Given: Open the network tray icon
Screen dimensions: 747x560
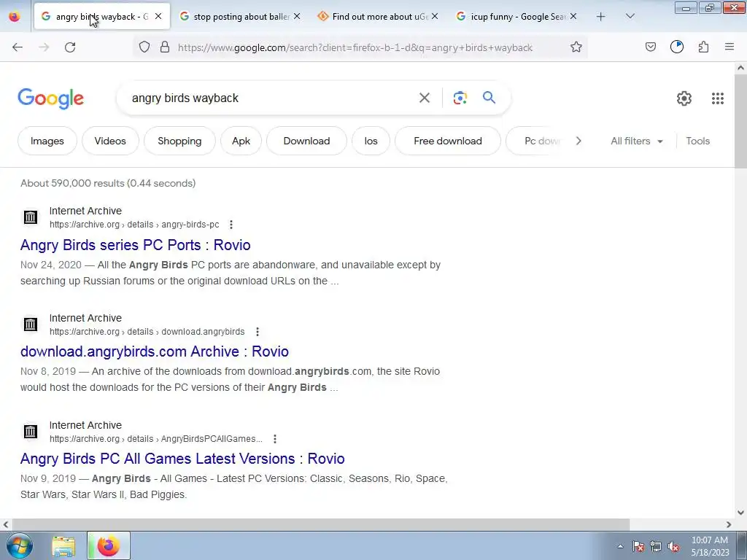Looking at the screenshot, I should click(656, 546).
